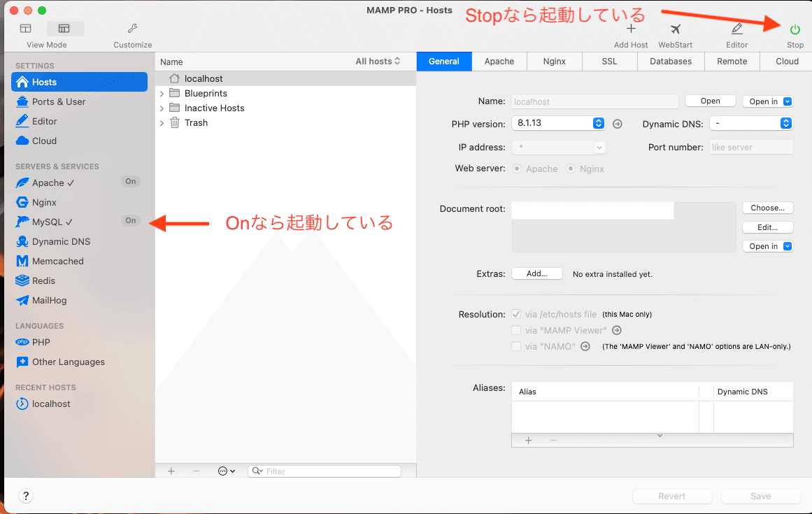Screen dimensions: 812x514
Task: Check the via MAMP Viewer resolution option
Action: point(516,330)
